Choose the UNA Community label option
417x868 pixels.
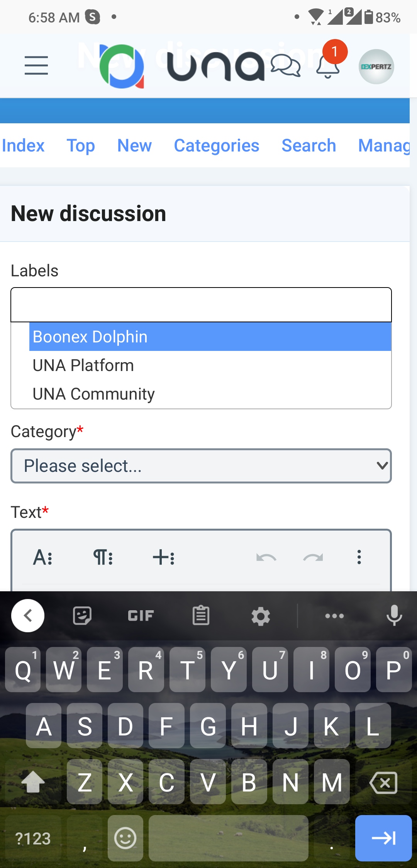tap(94, 394)
